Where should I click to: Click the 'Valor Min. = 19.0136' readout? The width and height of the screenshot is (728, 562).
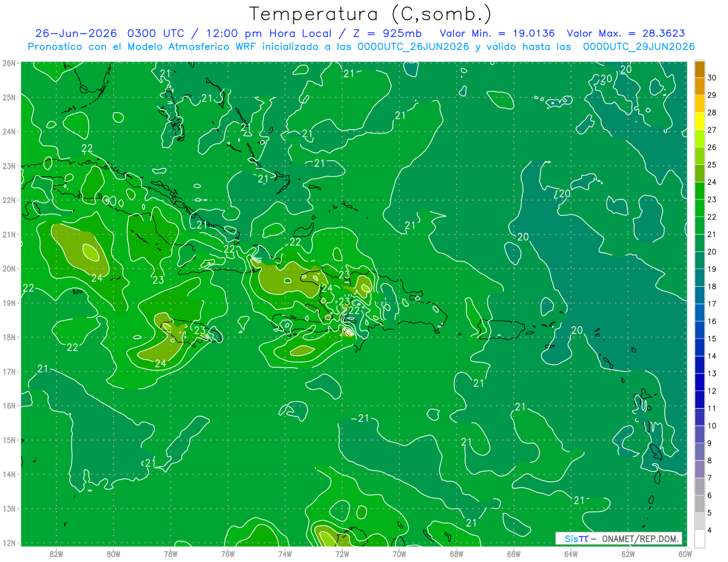(497, 33)
